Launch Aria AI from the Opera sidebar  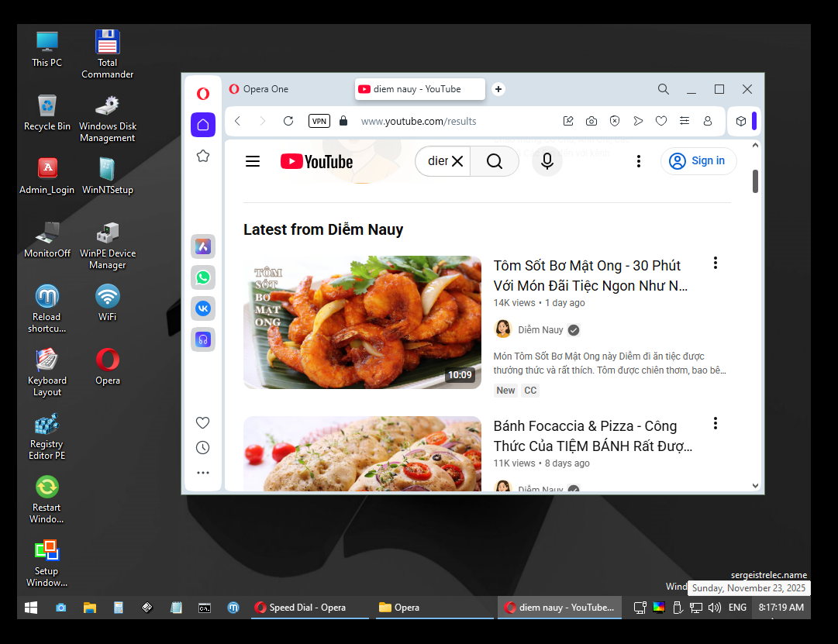pyautogui.click(x=203, y=246)
